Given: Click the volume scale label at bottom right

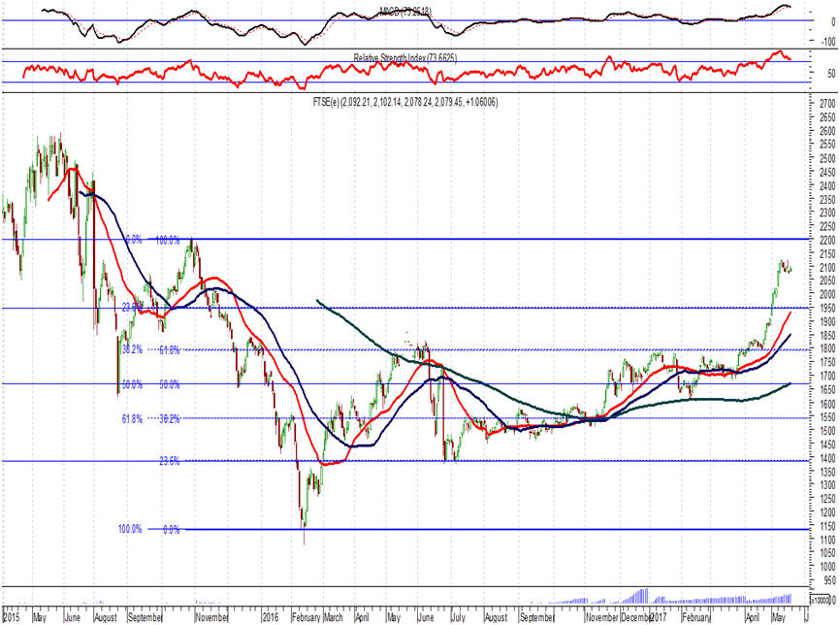Looking at the screenshot, I should point(821,600).
